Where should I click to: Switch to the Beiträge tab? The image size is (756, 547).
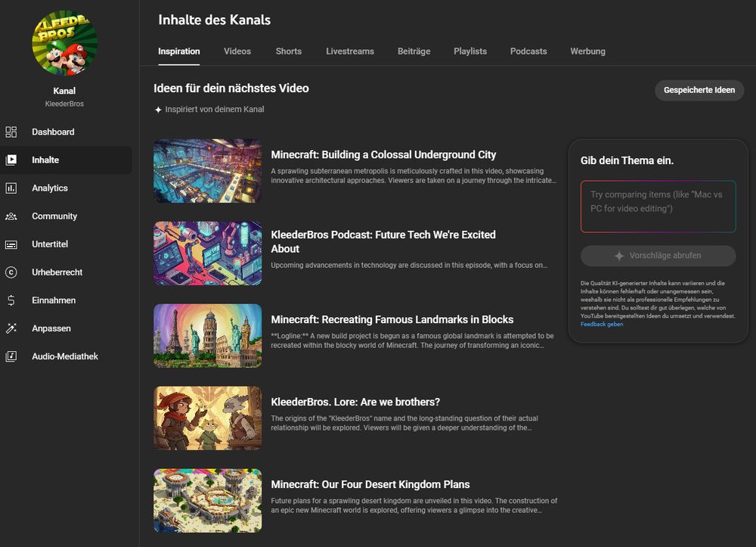click(414, 51)
